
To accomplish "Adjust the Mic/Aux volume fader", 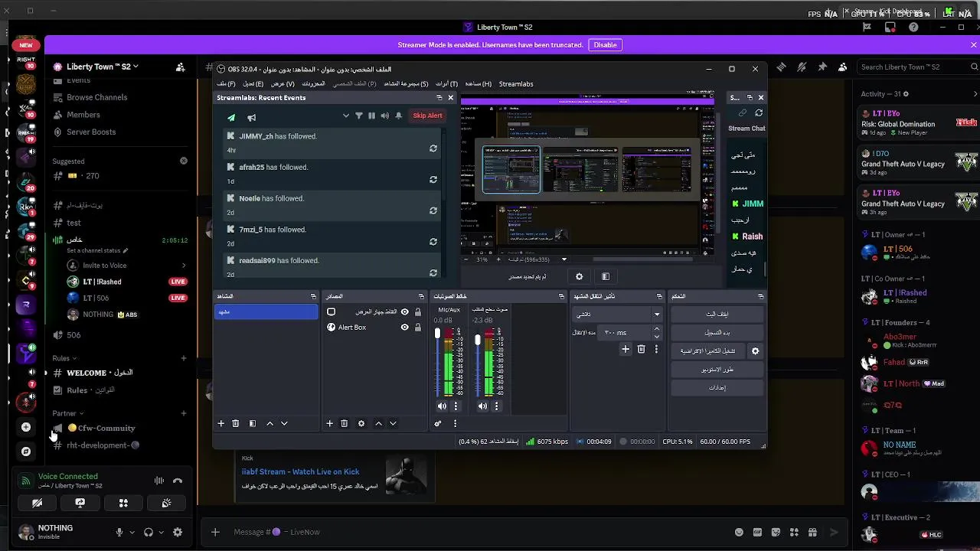I will pyautogui.click(x=437, y=334).
